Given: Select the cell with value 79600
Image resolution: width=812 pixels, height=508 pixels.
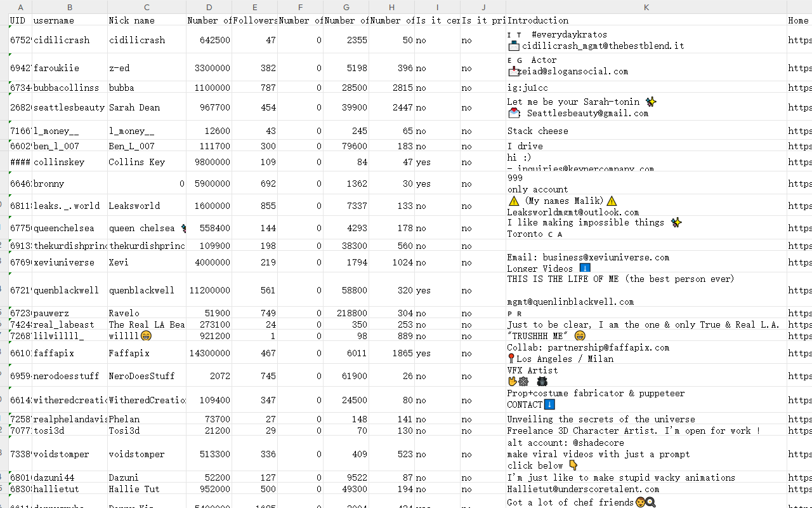Looking at the screenshot, I should point(346,146).
